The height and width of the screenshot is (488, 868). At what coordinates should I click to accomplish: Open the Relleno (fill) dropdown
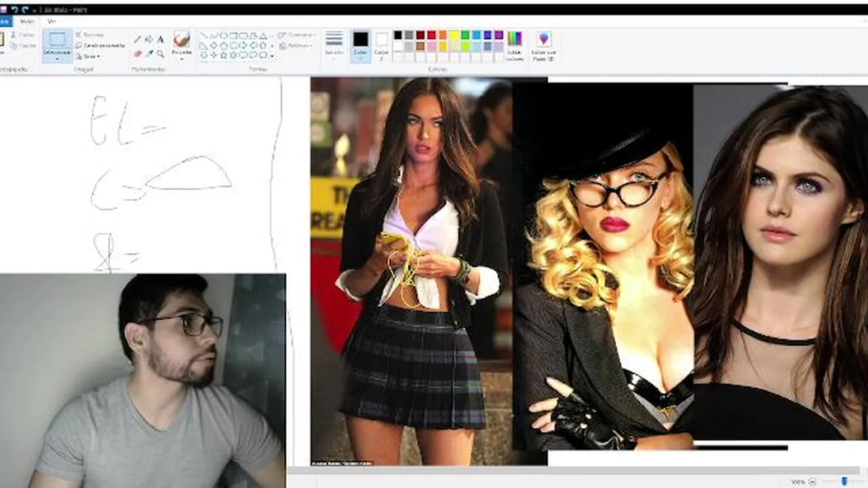tap(296, 45)
